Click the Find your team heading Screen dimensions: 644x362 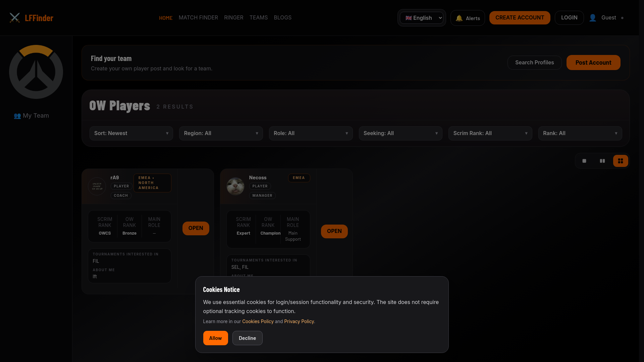(111, 59)
